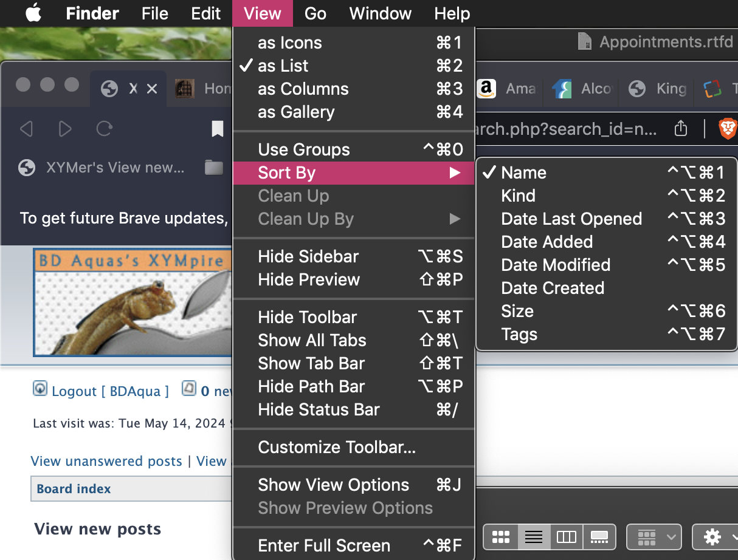This screenshot has width=738, height=560.
Task: Click the View unanswered posts link
Action: pyautogui.click(x=106, y=461)
